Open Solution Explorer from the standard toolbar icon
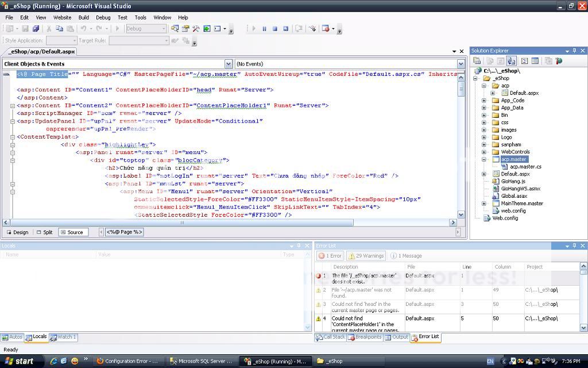The width and height of the screenshot is (588, 368). pyautogui.click(x=175, y=29)
